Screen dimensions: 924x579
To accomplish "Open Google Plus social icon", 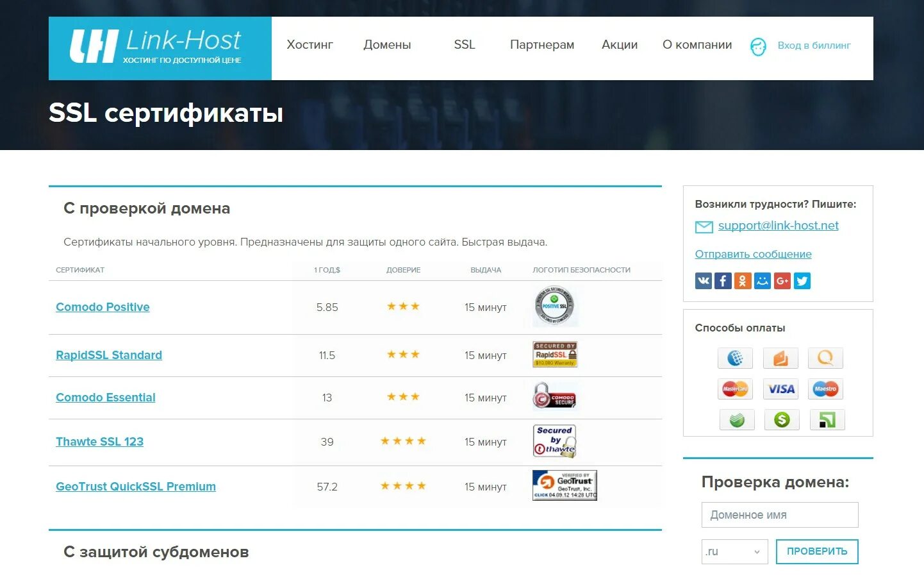I will [x=782, y=281].
